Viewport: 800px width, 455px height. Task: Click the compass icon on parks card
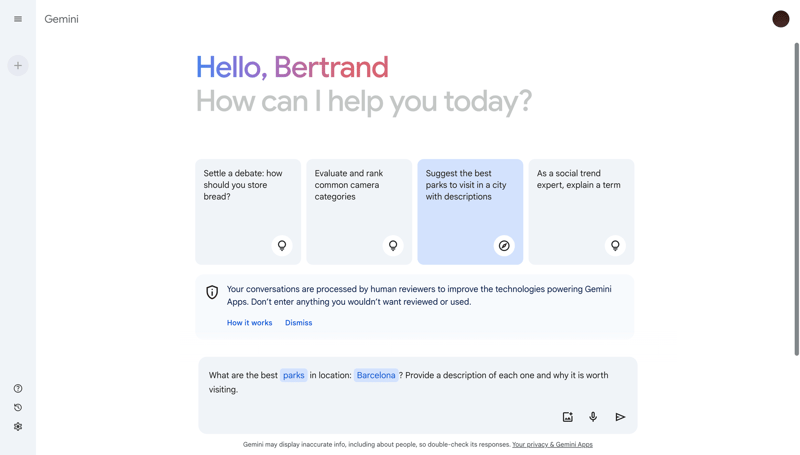point(504,245)
